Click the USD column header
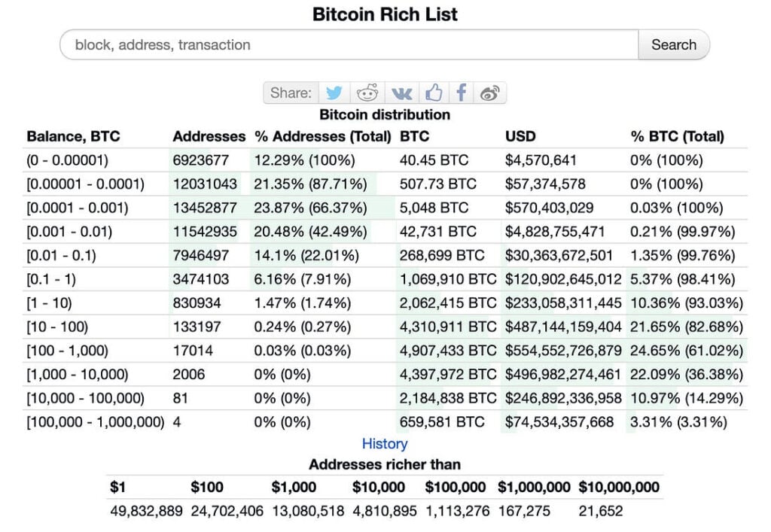This screenshot has width=771, height=532. click(520, 136)
